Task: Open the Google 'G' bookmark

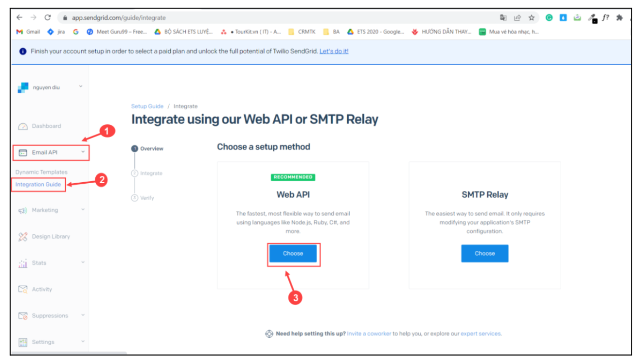Action: [76, 32]
